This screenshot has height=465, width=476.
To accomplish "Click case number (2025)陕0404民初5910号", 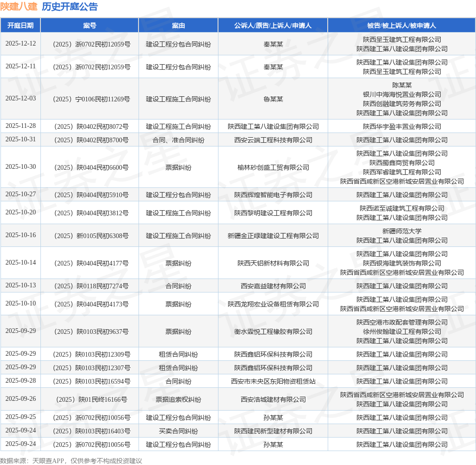I will 92,195.
